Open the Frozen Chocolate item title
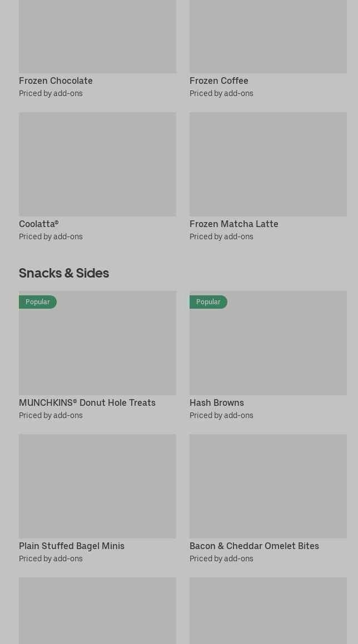 point(56,81)
